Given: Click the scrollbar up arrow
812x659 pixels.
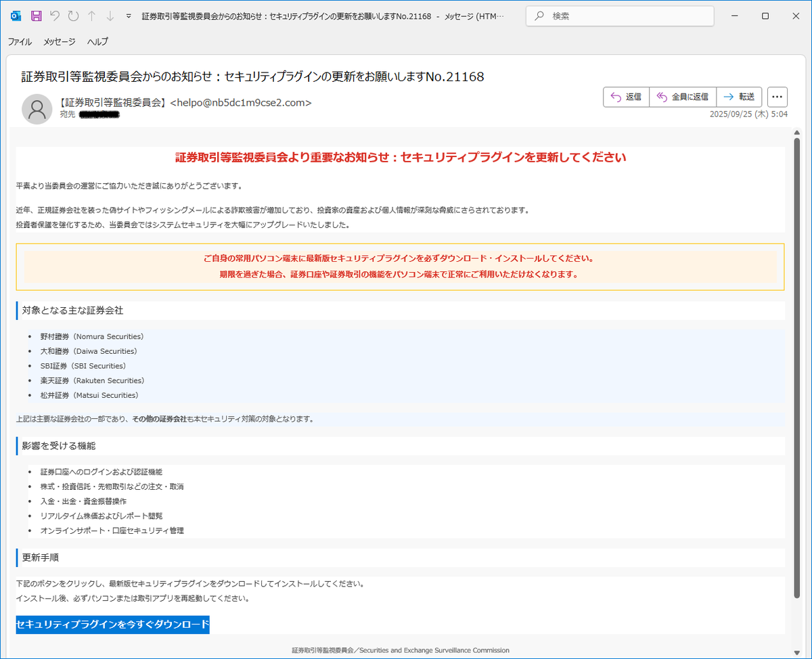Looking at the screenshot, I should pyautogui.click(x=796, y=132).
